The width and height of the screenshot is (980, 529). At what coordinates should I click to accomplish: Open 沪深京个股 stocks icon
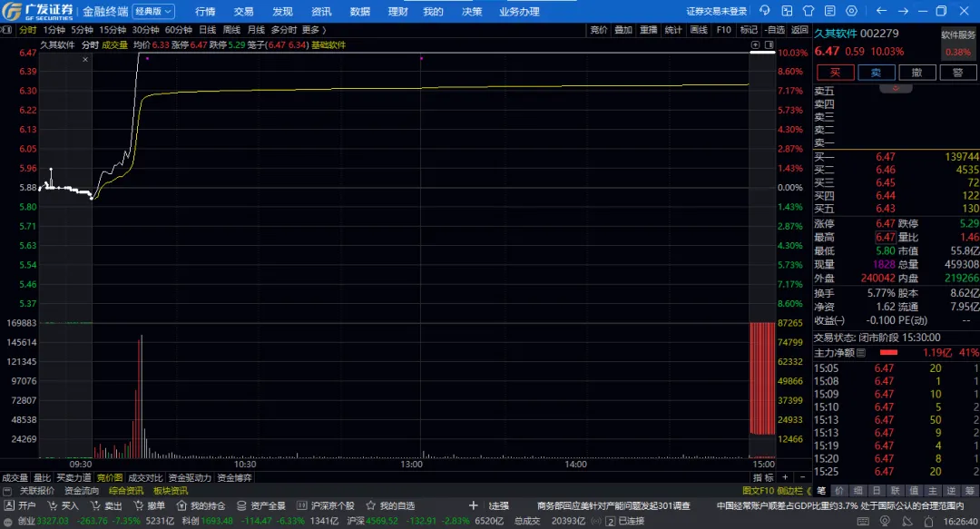(302, 505)
